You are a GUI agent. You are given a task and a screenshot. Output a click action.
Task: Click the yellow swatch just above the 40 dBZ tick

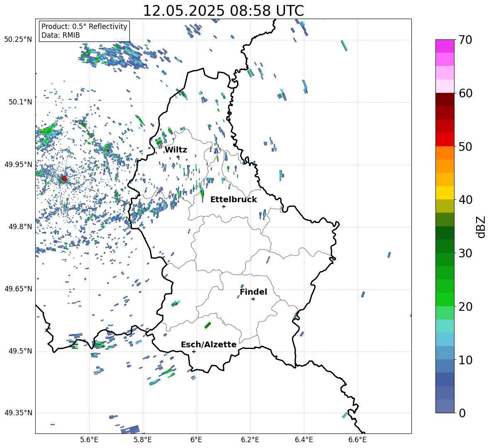point(445,193)
